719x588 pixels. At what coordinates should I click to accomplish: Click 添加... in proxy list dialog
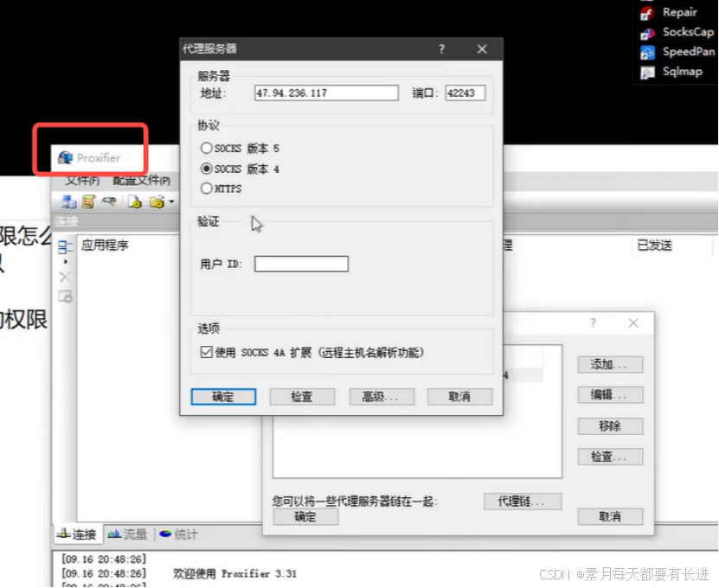pyautogui.click(x=610, y=365)
